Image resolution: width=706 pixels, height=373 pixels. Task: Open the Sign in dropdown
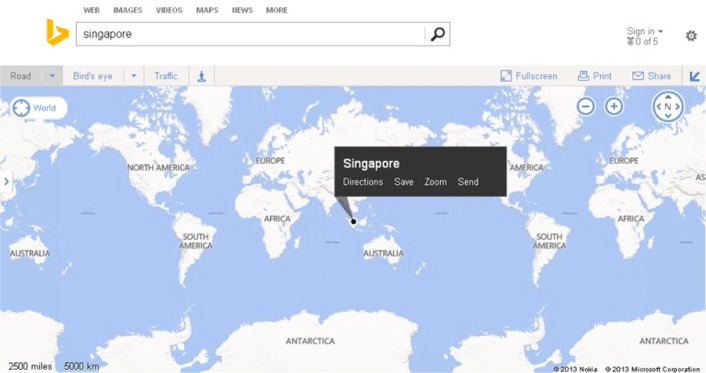tap(645, 31)
